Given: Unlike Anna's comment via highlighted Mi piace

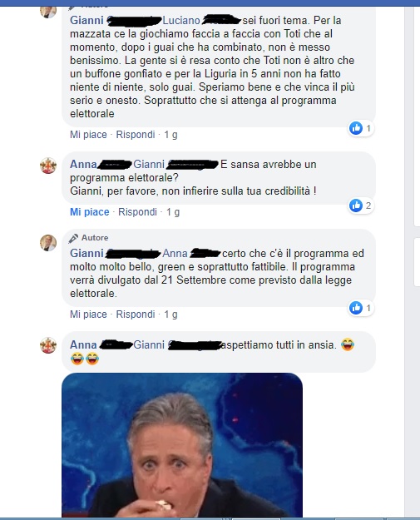Looking at the screenshot, I should click(x=90, y=212).
